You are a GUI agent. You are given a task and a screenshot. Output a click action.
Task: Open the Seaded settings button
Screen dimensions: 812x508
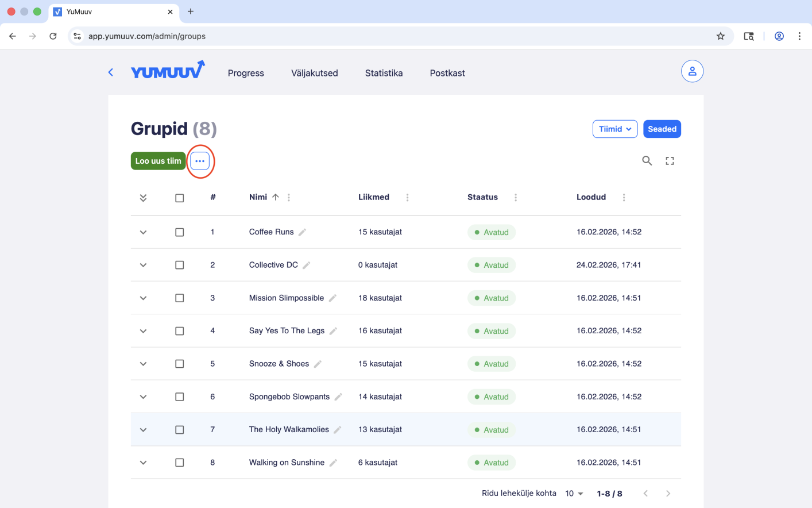click(662, 129)
